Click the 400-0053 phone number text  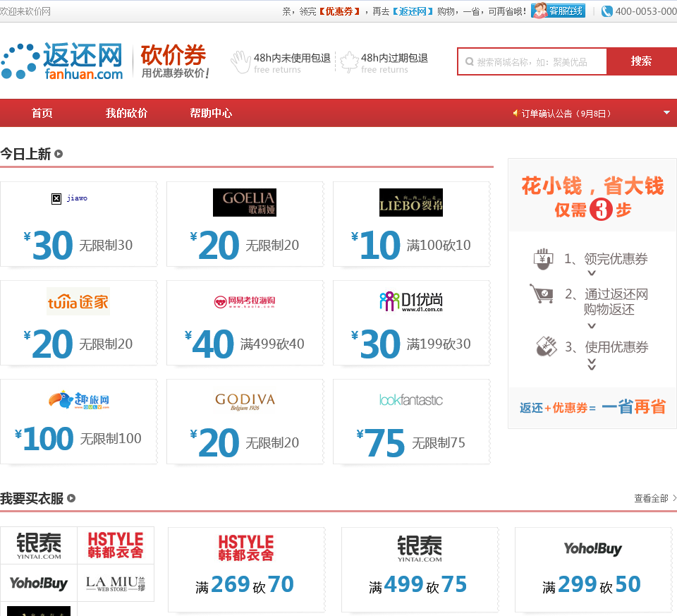(x=646, y=11)
